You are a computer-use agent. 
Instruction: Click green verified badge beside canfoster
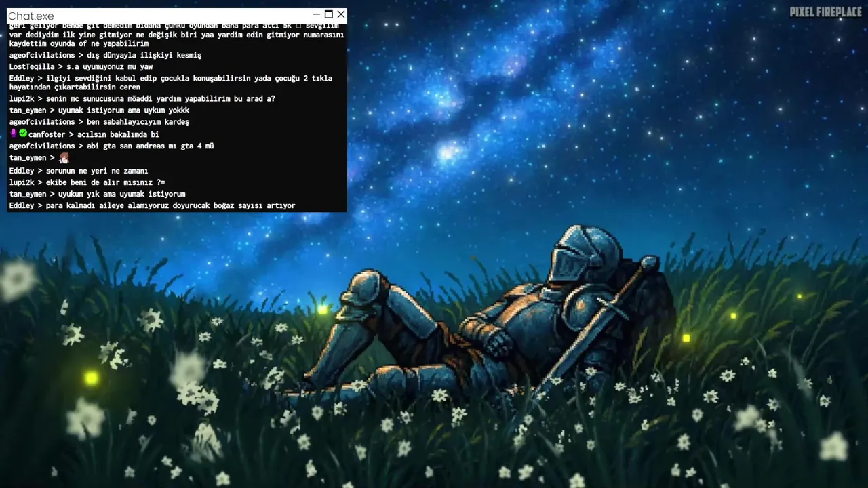tap(22, 134)
